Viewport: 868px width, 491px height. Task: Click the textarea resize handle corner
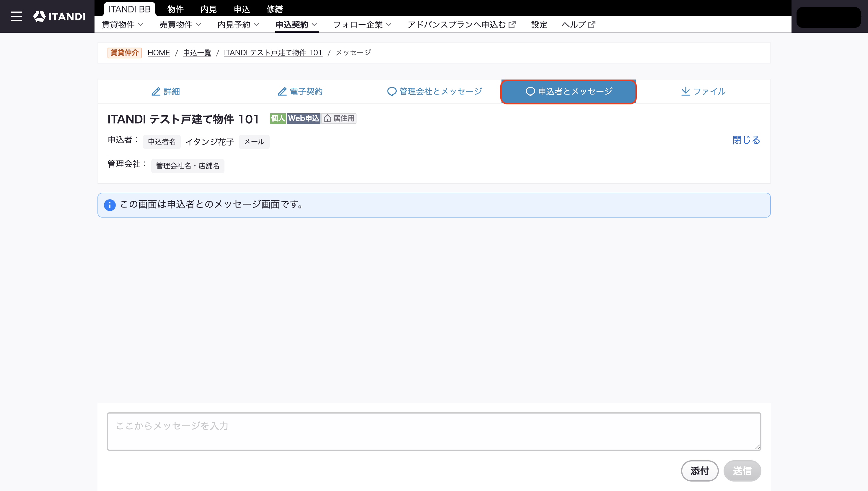pos(758,447)
